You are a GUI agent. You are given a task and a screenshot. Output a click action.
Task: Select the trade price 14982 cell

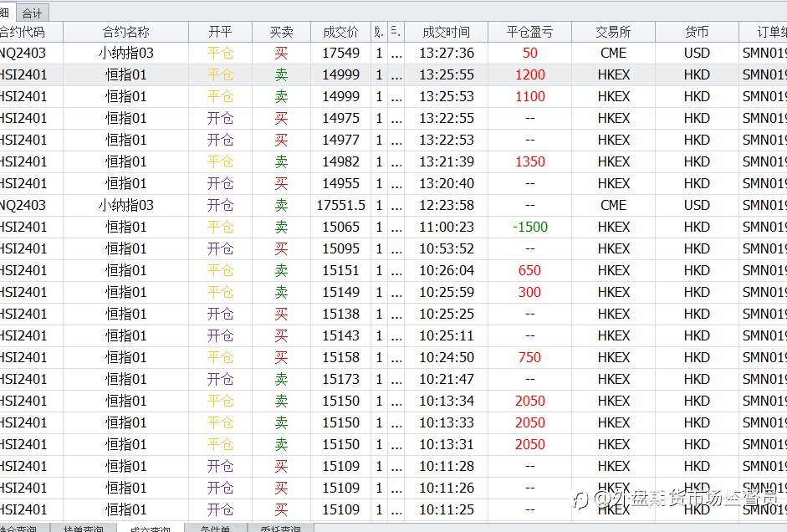pyautogui.click(x=340, y=161)
